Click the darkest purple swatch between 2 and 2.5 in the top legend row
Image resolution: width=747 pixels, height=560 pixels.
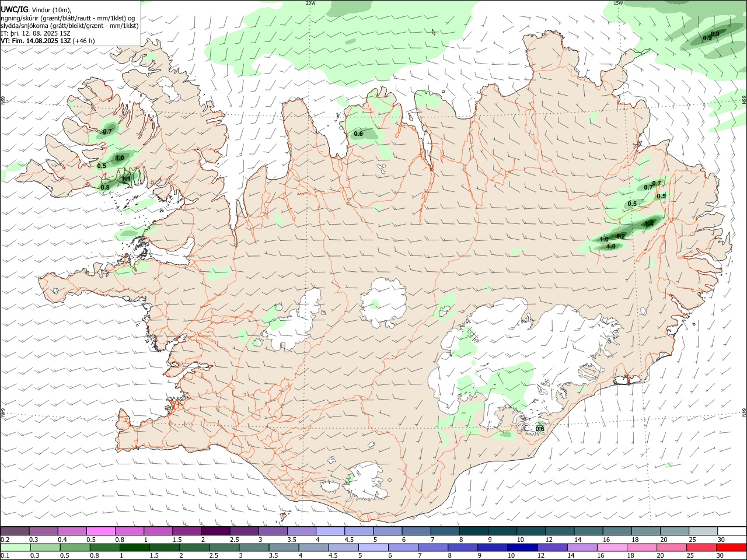click(215, 531)
